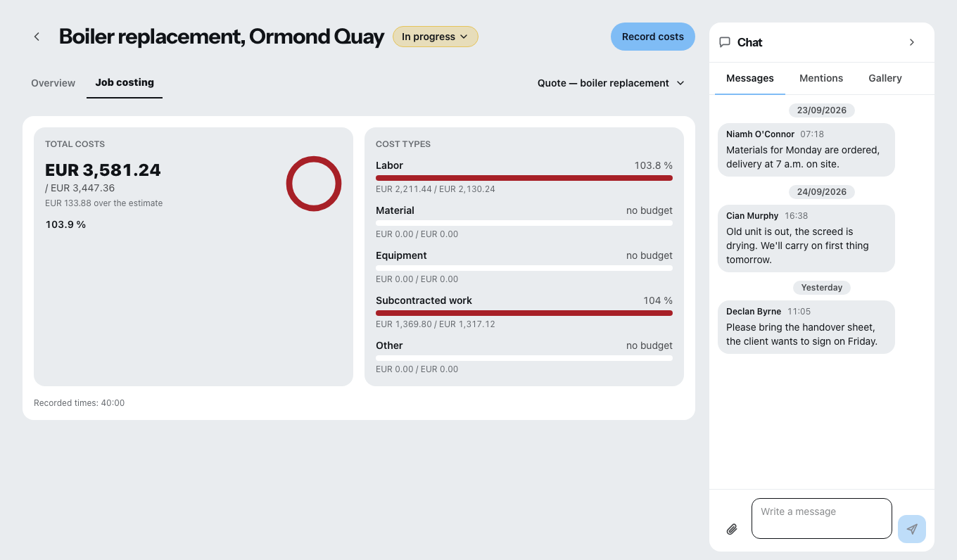
Task: Click the 'Boiler replacement, Ormond Quay' title
Action: pos(222,37)
